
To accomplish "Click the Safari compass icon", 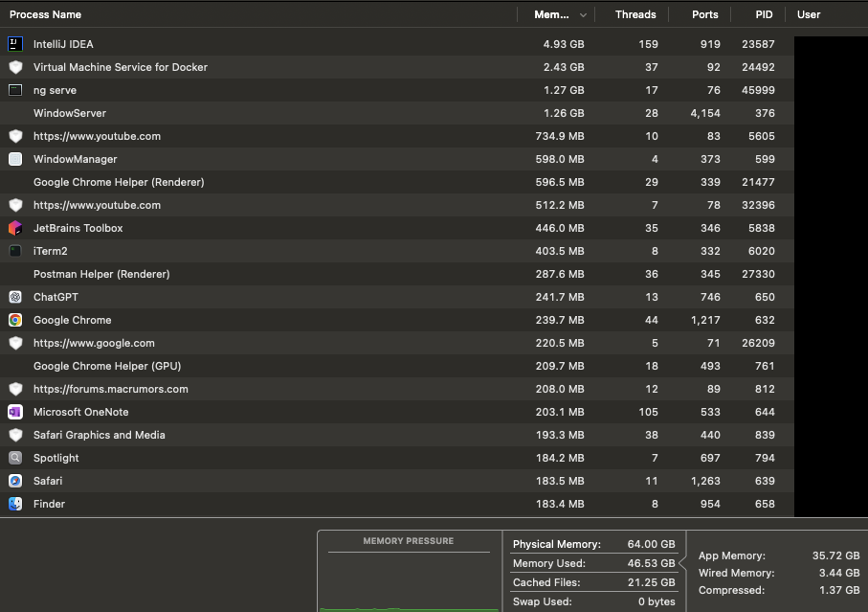I will pos(13,481).
